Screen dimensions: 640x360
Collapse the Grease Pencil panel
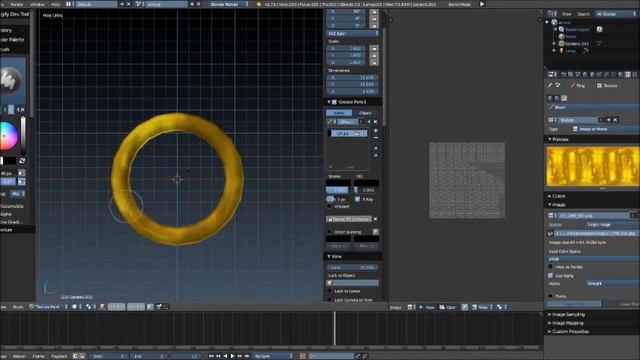329,102
